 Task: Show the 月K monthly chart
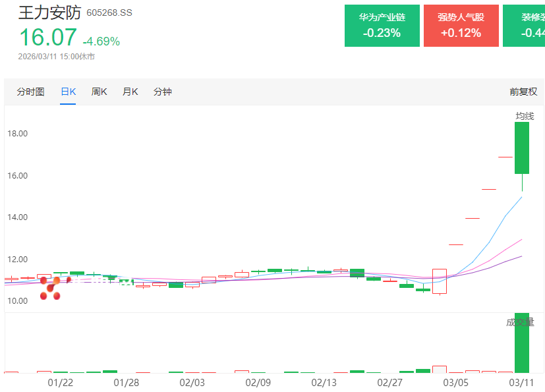tap(130, 92)
